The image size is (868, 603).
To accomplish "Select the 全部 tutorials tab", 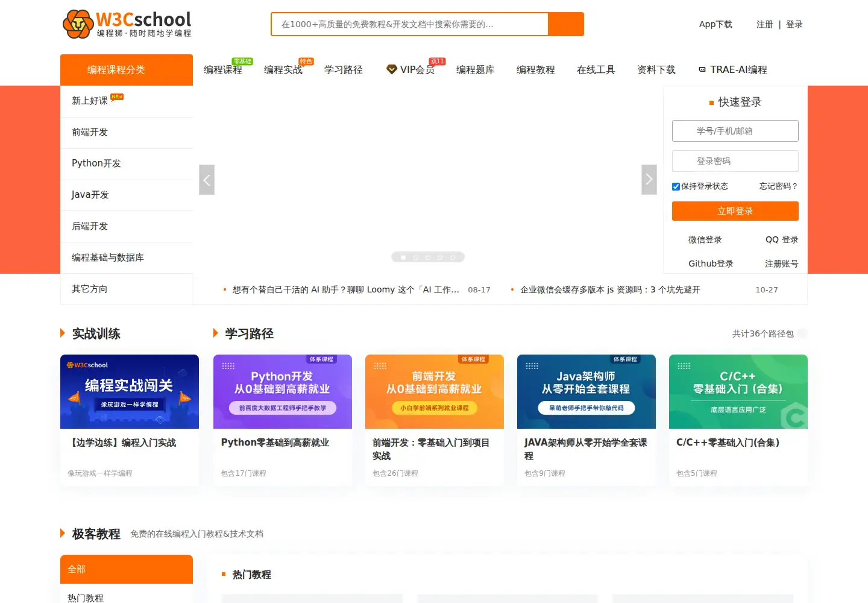I will coord(127,569).
